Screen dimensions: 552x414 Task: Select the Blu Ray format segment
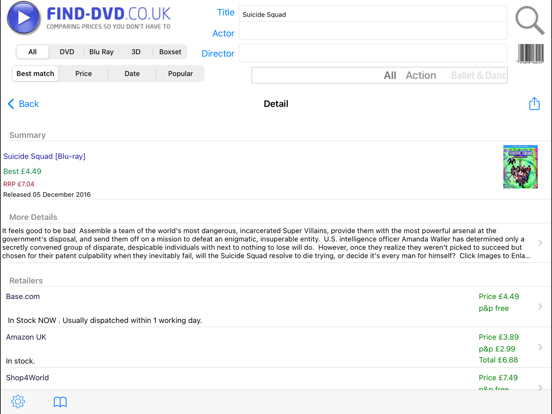tap(101, 52)
